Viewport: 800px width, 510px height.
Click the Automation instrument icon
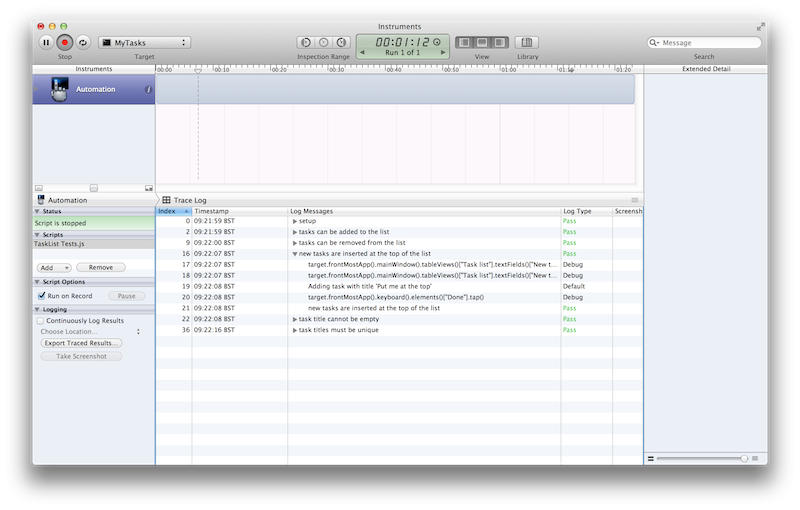(60, 89)
